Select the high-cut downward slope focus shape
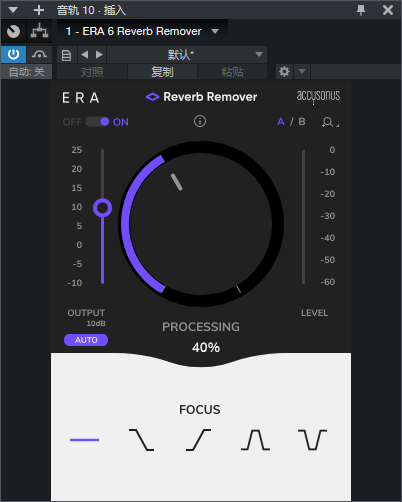Viewport: 402px width, 502px height. (141, 440)
